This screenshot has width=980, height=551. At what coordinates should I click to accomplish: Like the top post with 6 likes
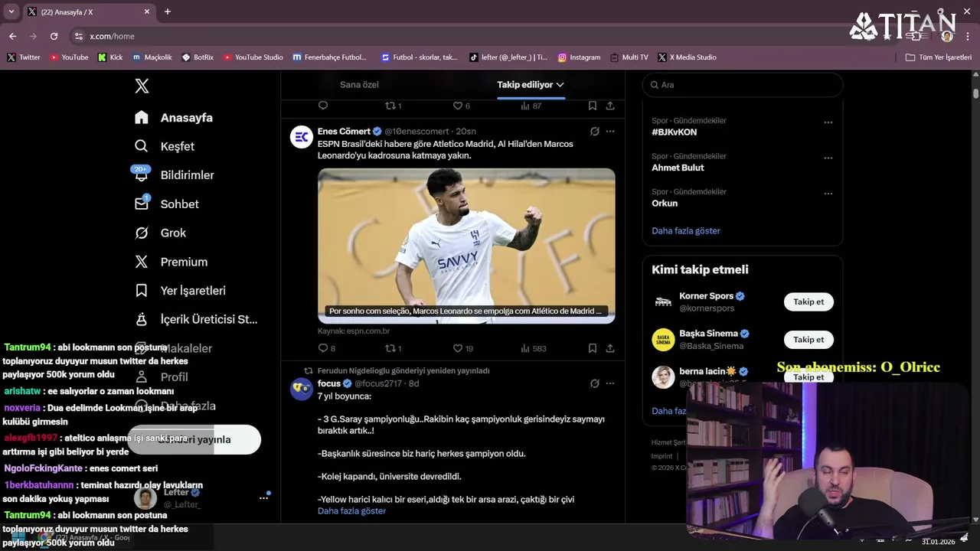click(461, 106)
